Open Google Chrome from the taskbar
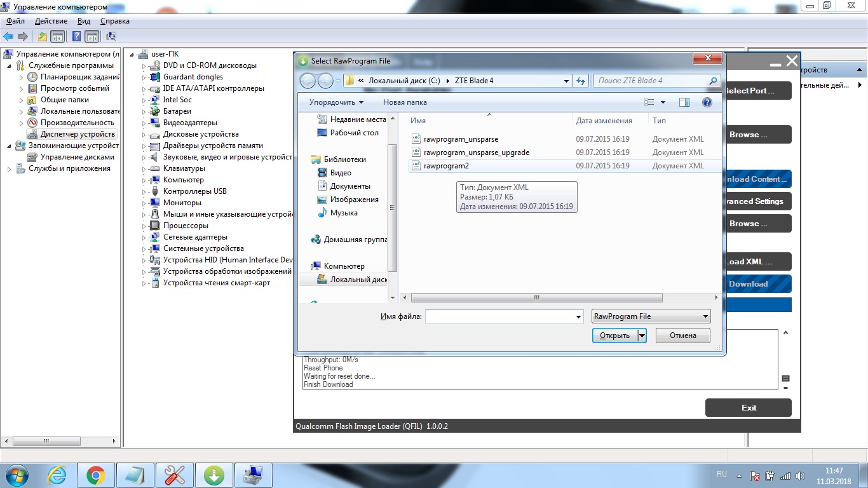This screenshot has width=868, height=488. pos(96,475)
